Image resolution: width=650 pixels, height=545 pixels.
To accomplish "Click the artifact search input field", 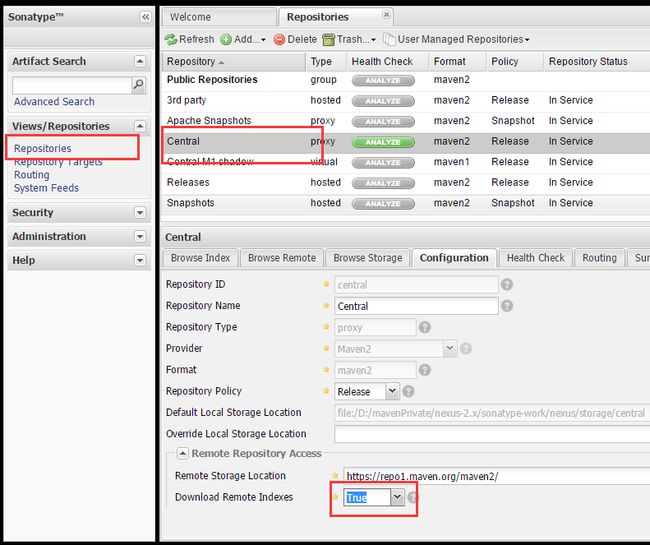I will pos(72,85).
